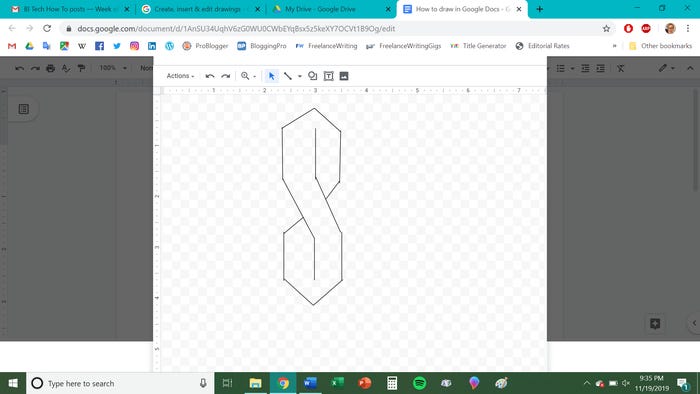Click the Docs spell check icon
This screenshot has height=394, width=700.
[x=66, y=68]
